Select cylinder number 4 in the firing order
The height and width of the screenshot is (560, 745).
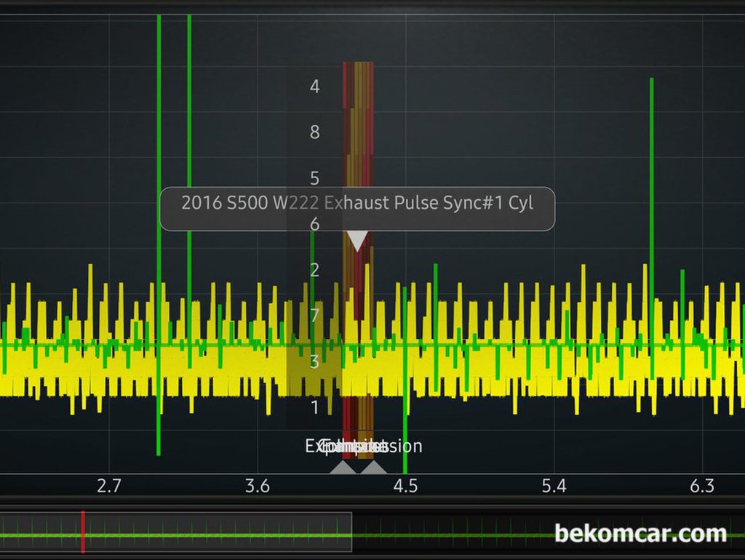[314, 87]
